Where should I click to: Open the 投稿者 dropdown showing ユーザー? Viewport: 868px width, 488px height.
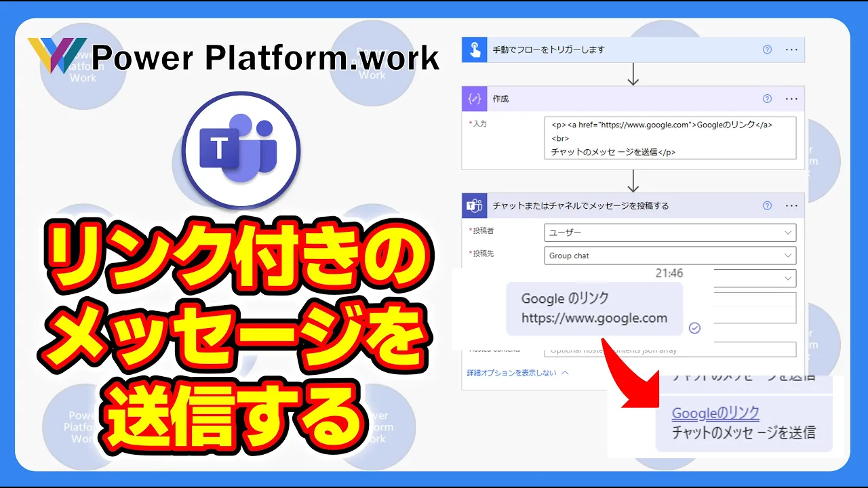click(x=670, y=232)
